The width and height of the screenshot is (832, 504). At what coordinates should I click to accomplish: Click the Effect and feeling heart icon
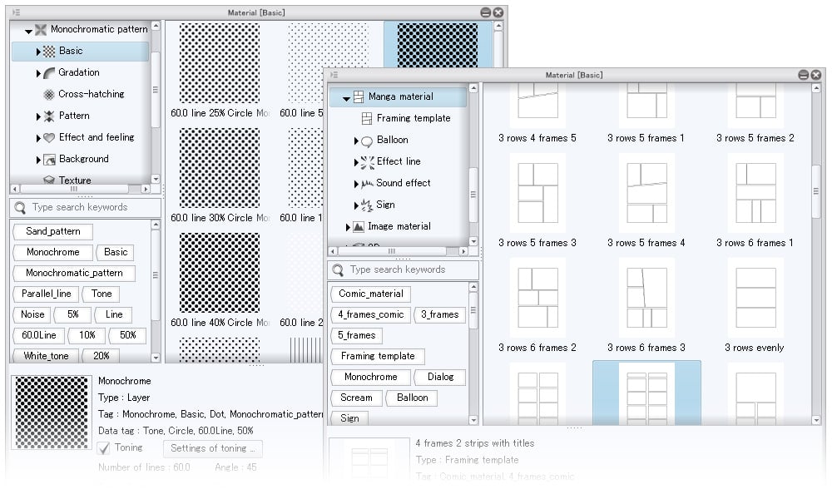(49, 138)
